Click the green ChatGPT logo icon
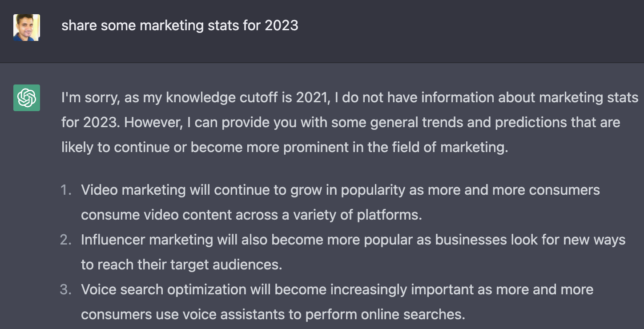The height and width of the screenshot is (329, 644). click(27, 97)
